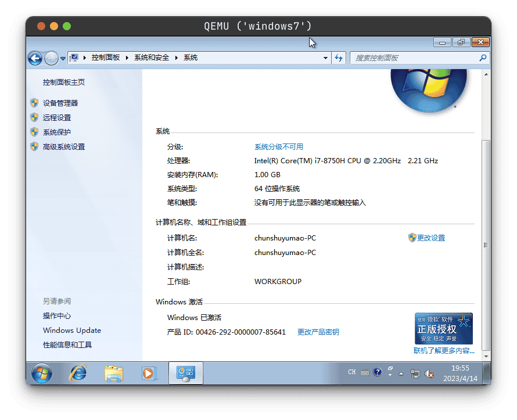Click the network icon in tray

click(415, 374)
